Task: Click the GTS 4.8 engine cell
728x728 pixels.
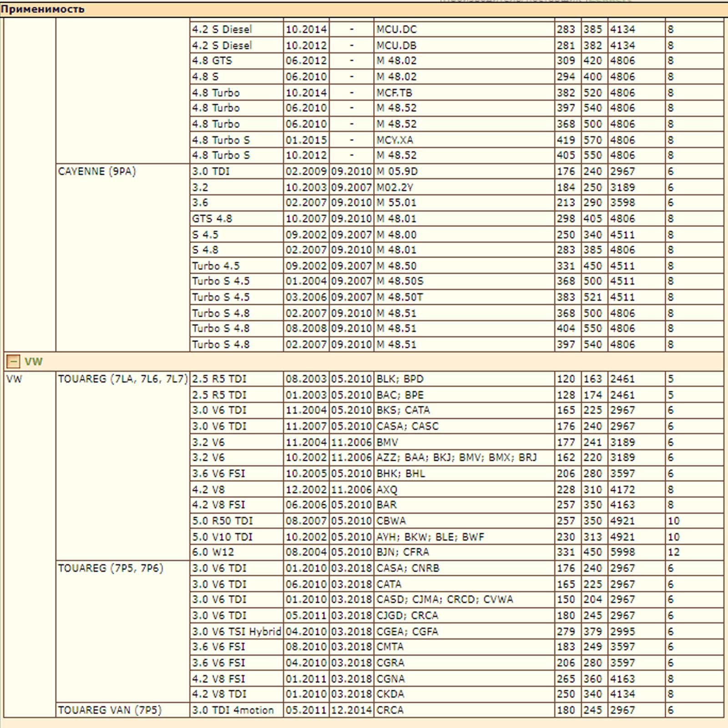Action: pos(212,219)
